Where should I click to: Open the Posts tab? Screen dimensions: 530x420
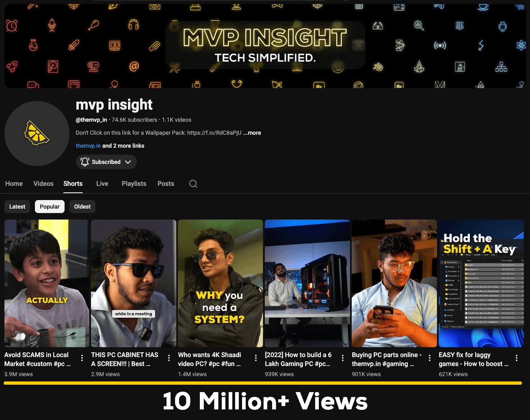click(x=166, y=184)
